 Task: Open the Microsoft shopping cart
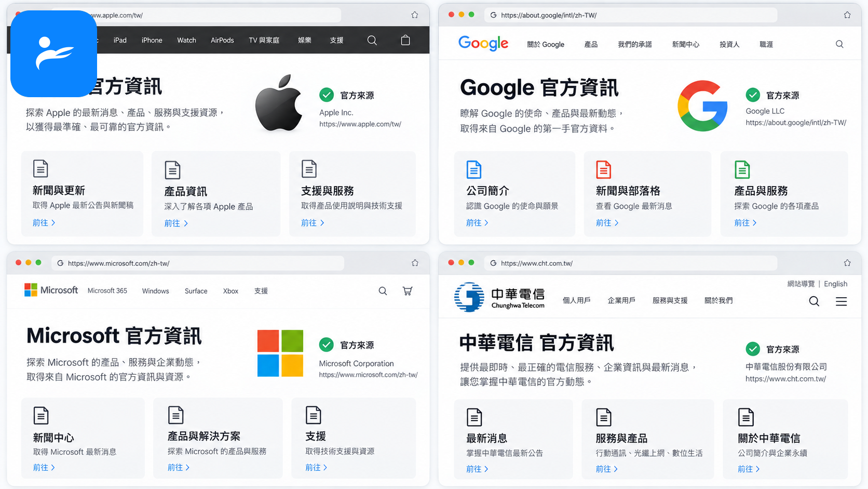pos(408,291)
